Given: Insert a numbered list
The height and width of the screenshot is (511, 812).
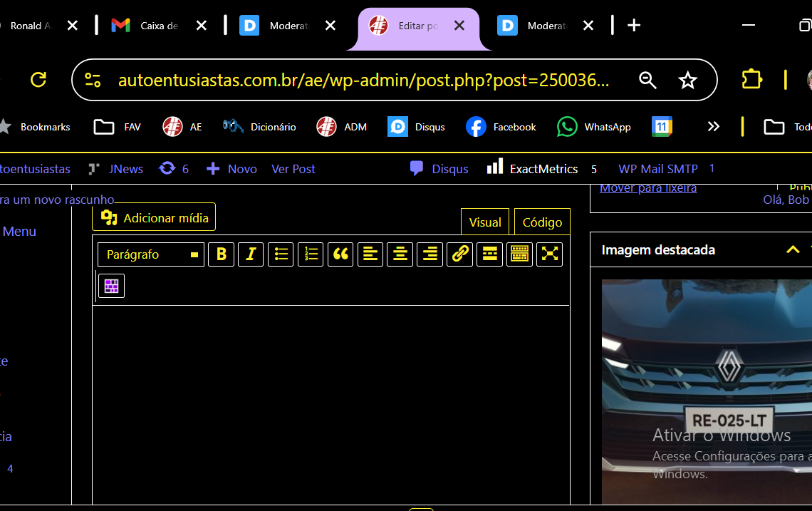Looking at the screenshot, I should tap(311, 254).
